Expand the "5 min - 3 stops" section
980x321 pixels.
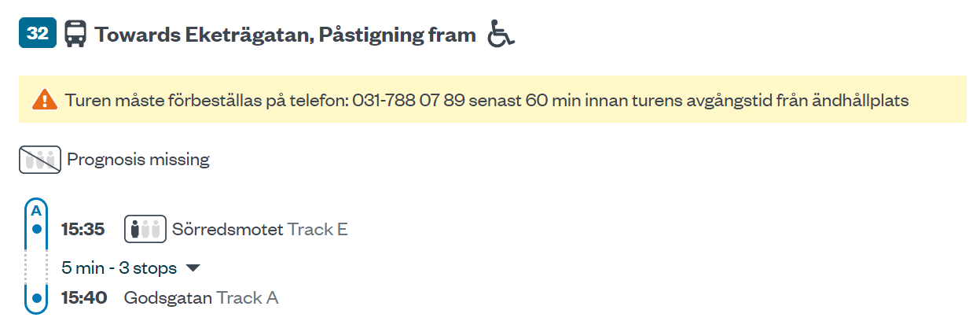(x=119, y=268)
